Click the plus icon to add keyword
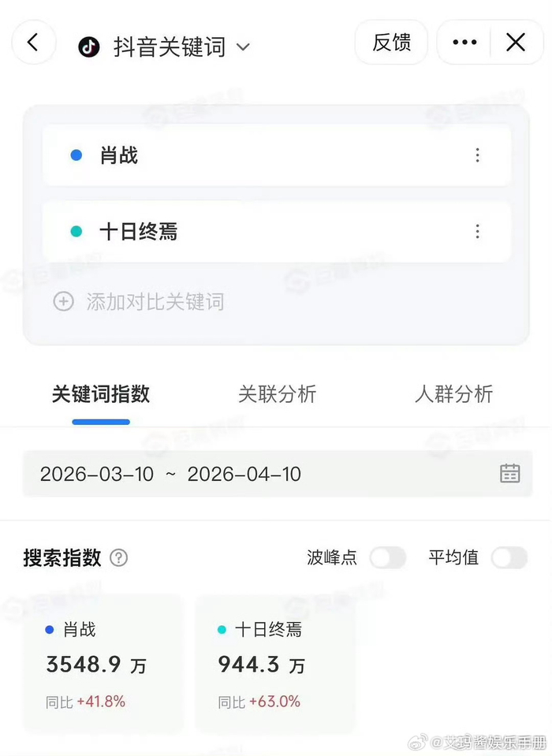Image resolution: width=552 pixels, height=756 pixels. [63, 301]
